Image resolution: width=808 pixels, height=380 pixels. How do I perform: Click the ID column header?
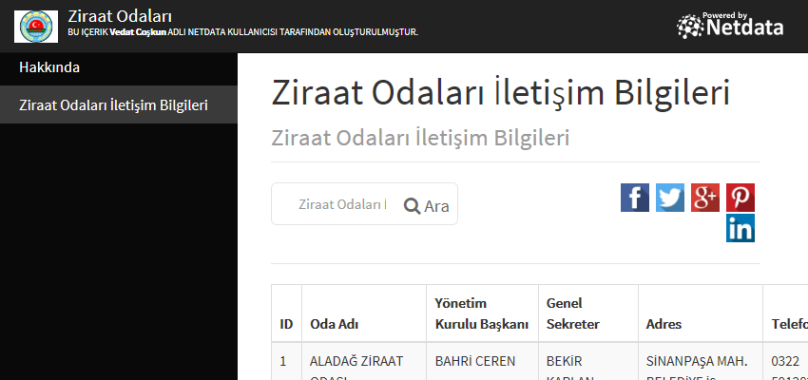287,313
